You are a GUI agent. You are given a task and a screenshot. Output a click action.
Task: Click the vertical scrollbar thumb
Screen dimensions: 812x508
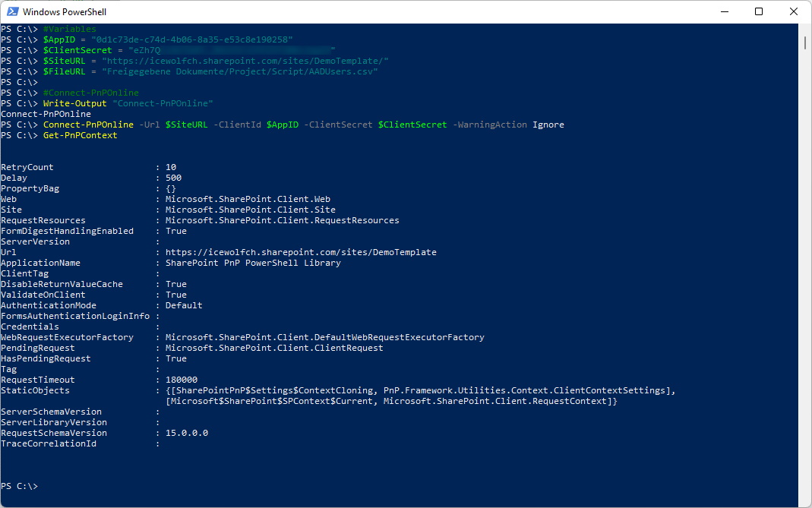pos(804,43)
